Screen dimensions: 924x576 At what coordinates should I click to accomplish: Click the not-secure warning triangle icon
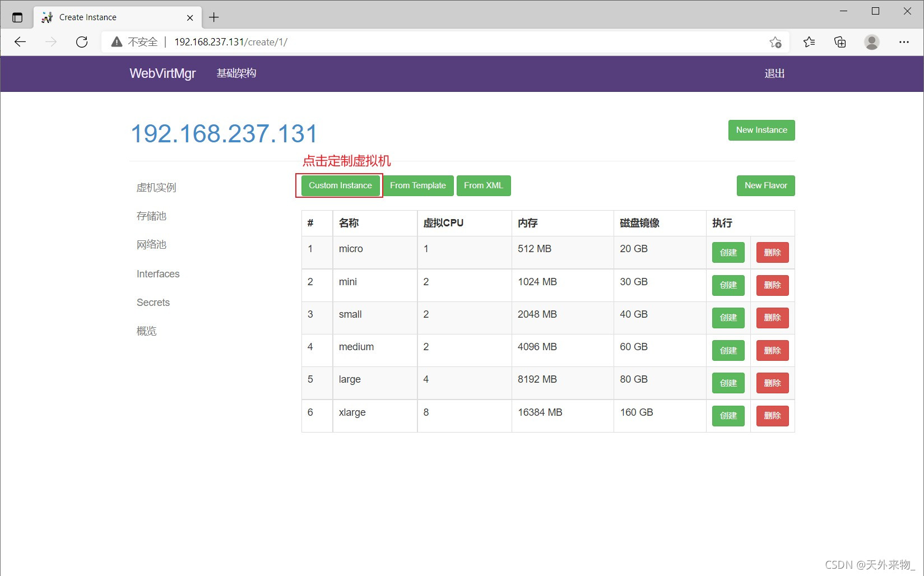(x=117, y=42)
